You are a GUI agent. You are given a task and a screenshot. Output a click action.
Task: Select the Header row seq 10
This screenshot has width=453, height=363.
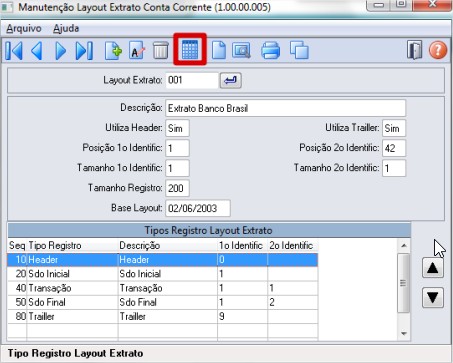pyautogui.click(x=163, y=260)
